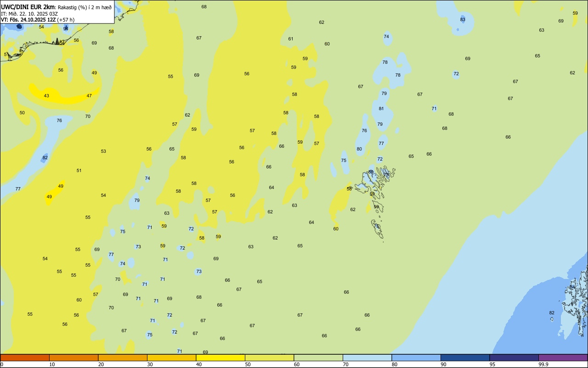Screen dimensions: 588x368
Task: Click the 95–99.9 navy legend band
Action: pos(514,357)
